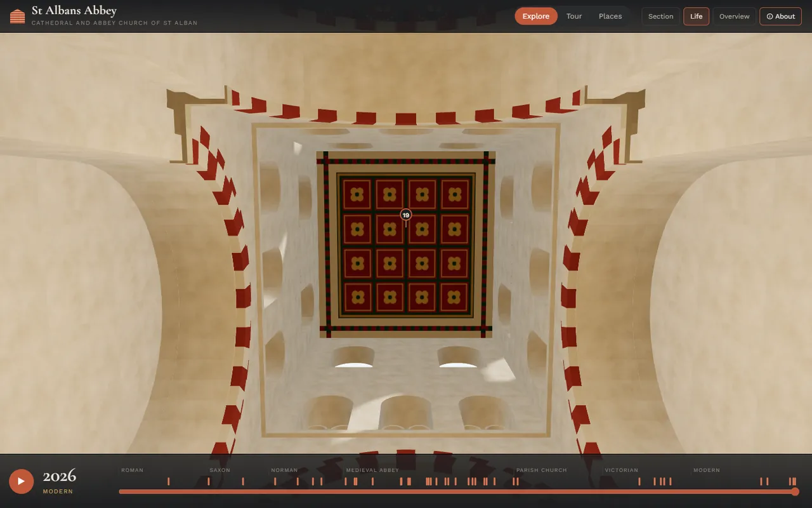This screenshot has height=508, width=812.
Task: Jump to the Saxon era label
Action: (x=219, y=471)
